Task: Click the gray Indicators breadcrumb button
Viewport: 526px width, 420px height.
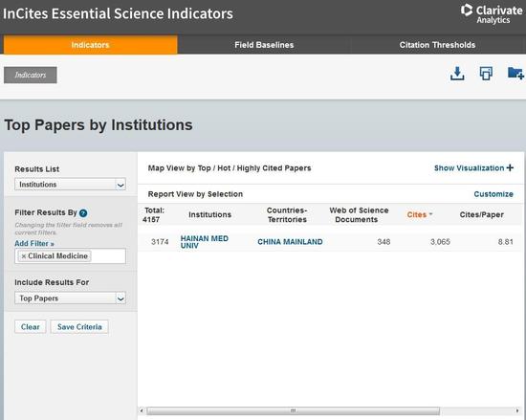Action: pos(31,75)
